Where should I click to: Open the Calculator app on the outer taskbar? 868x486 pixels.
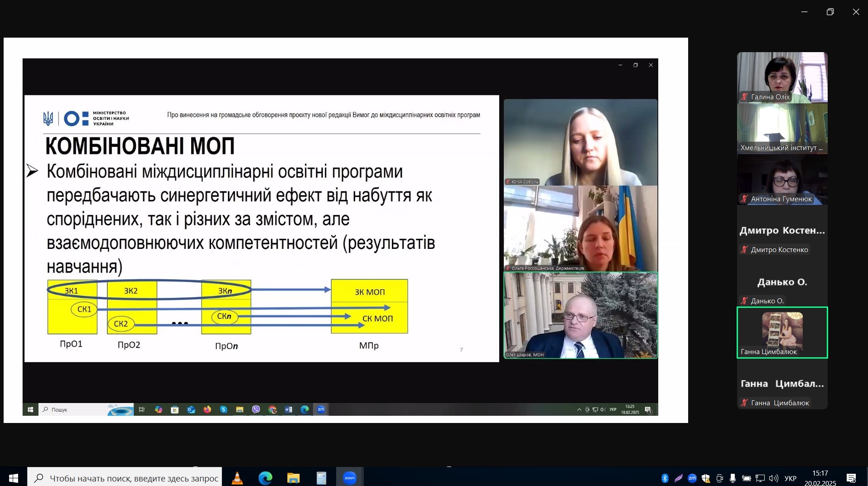(x=322, y=478)
